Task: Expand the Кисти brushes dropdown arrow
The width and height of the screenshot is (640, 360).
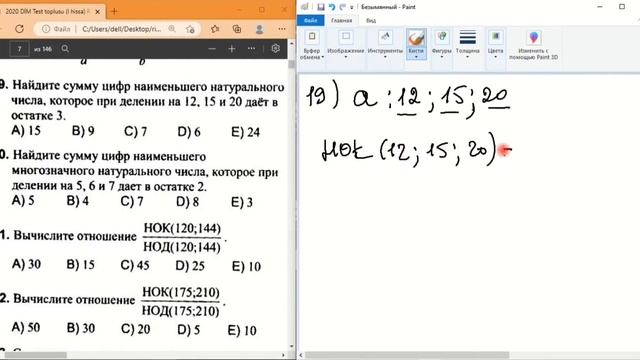Action: pos(416,57)
